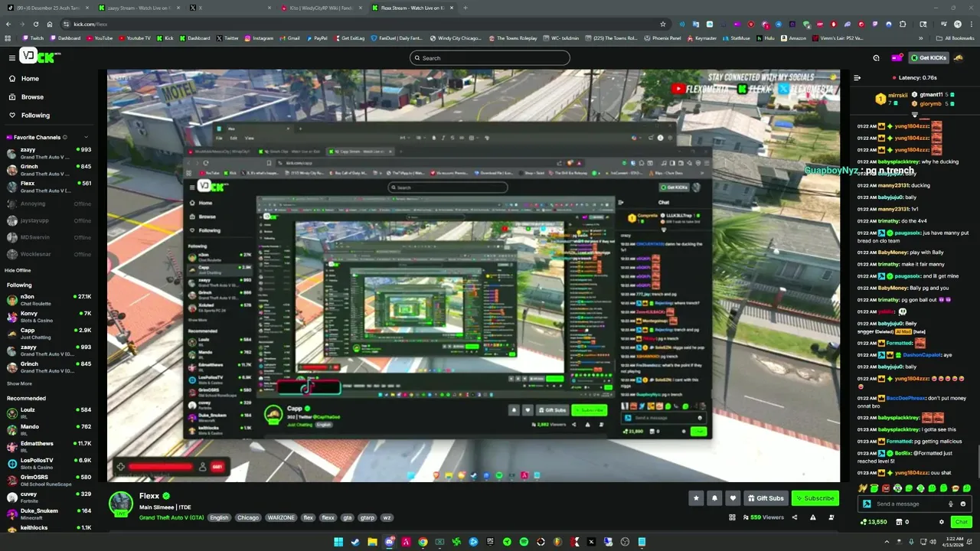This screenshot has height=551, width=980.
Task: Open the YouTube bookmark in bookmarks bar
Action: (99, 38)
